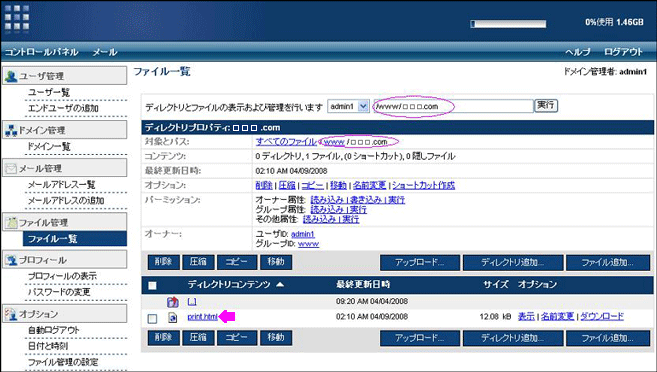
Task: Click the lower アップロード... button
Action: [420, 338]
